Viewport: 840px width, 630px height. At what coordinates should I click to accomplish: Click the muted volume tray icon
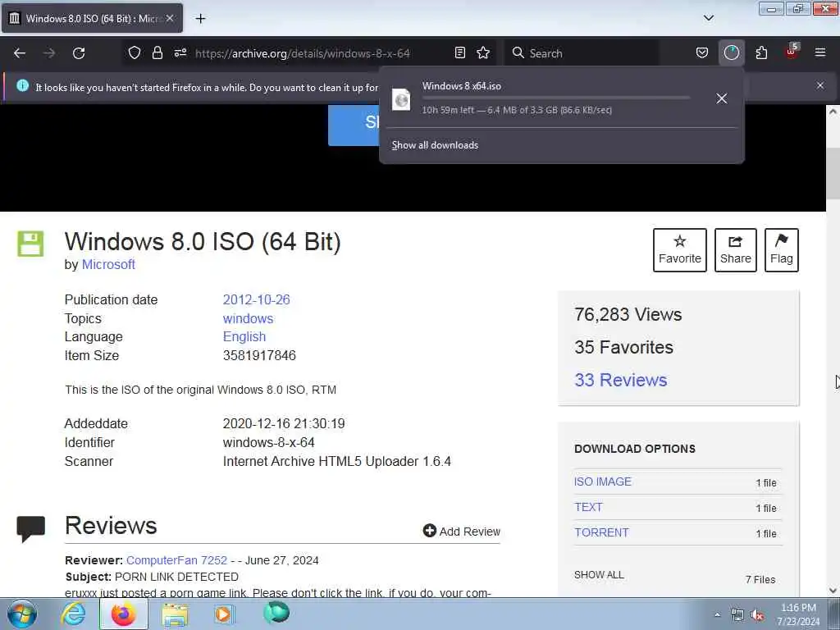click(757, 615)
